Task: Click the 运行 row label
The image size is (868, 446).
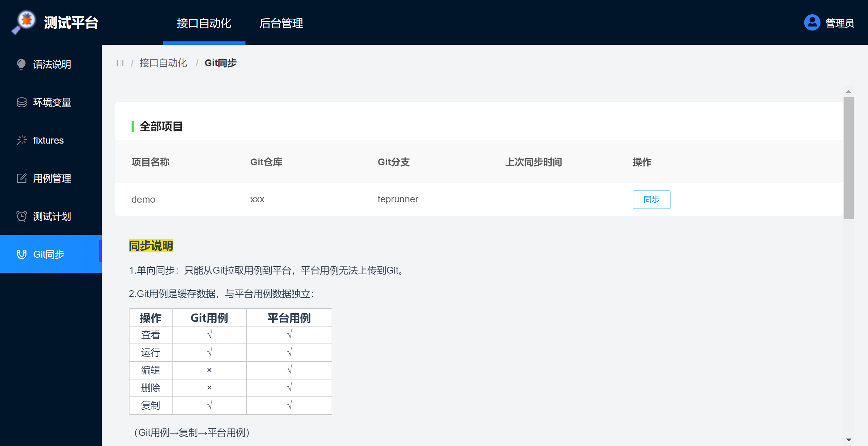Action: pyautogui.click(x=151, y=353)
